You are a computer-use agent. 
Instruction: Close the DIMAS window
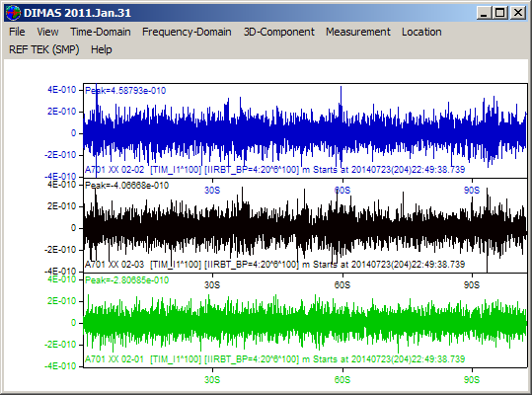point(518,13)
